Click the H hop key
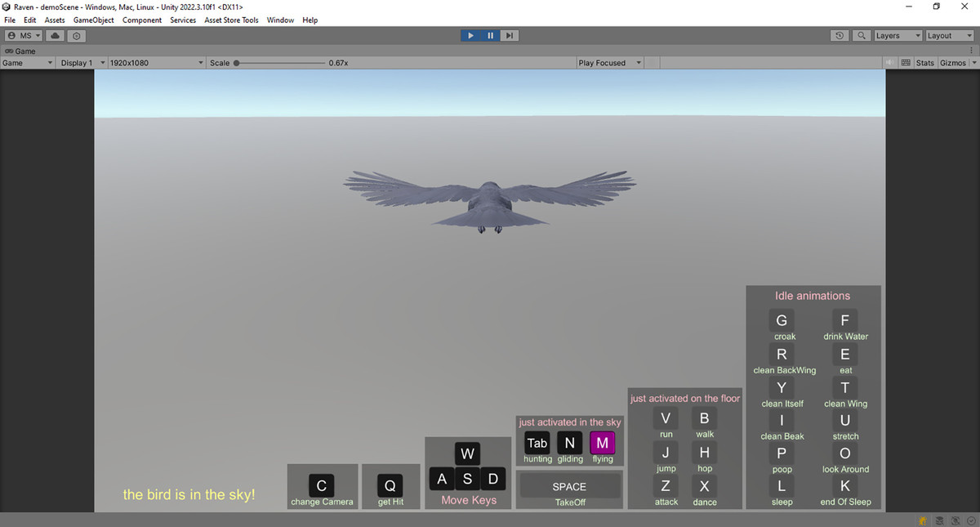The width and height of the screenshot is (980, 527). point(704,453)
